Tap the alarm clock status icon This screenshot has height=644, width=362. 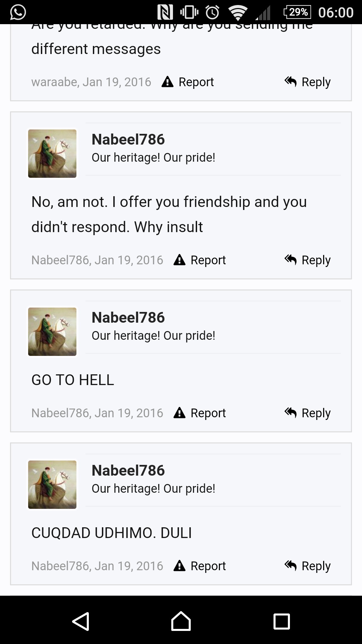tap(212, 12)
